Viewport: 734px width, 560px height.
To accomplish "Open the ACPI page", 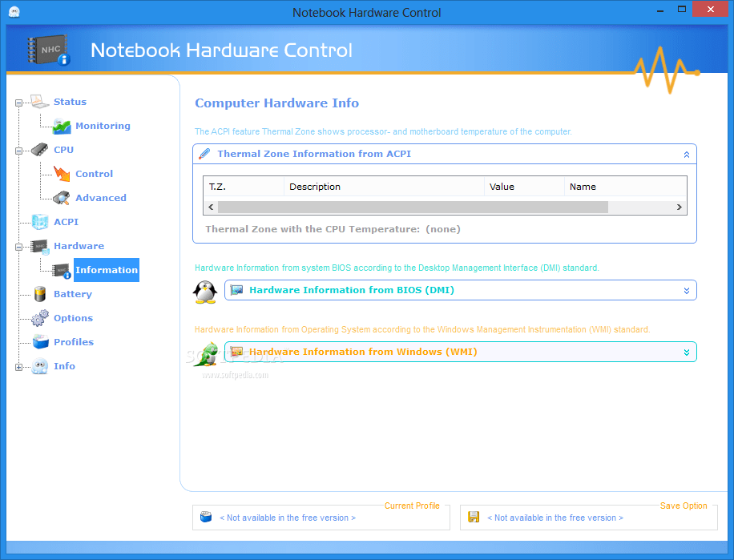I will click(x=66, y=222).
